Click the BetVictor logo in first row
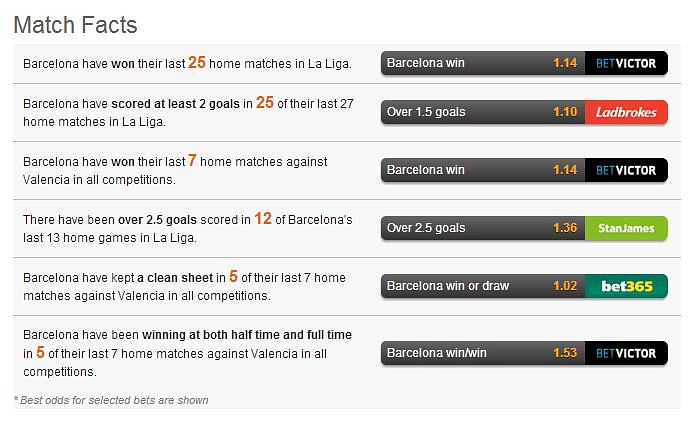688x428 pixels. (626, 63)
